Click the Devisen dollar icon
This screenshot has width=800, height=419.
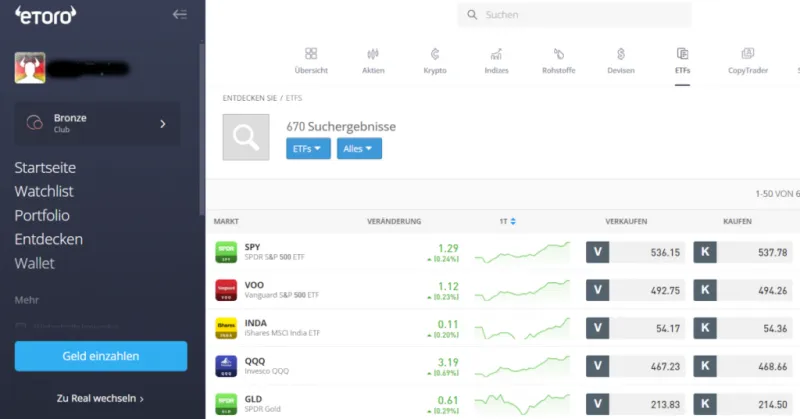621,54
